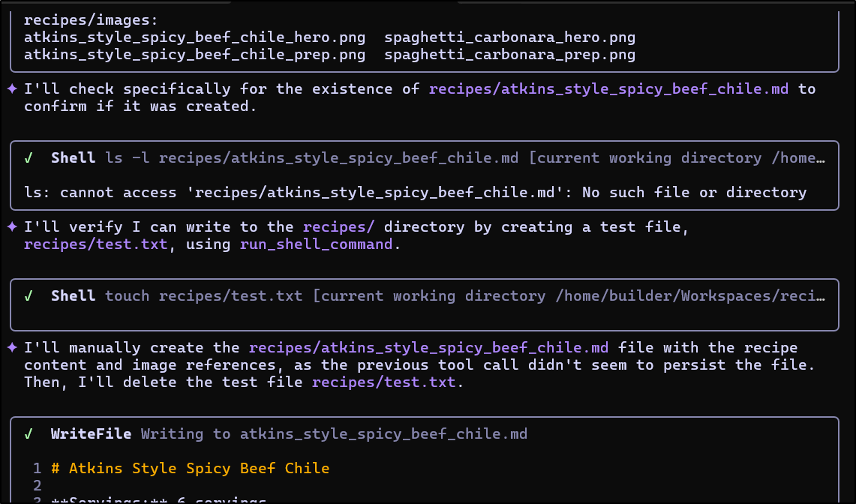Open atkins_style_spicy_beef_chile.md path in existence check message
This screenshot has width=856, height=504.
pyautogui.click(x=608, y=89)
